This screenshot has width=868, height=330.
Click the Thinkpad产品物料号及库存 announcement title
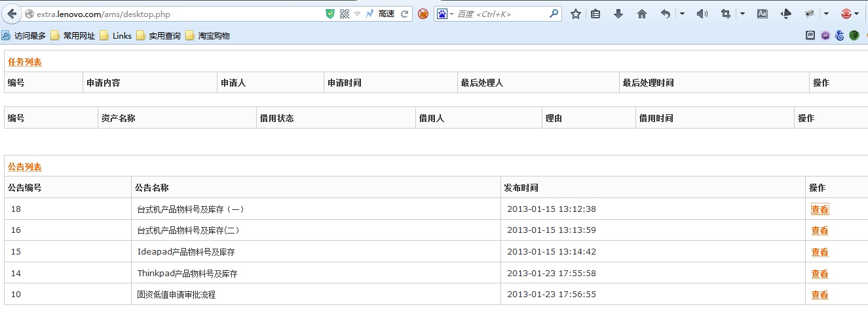coord(187,273)
